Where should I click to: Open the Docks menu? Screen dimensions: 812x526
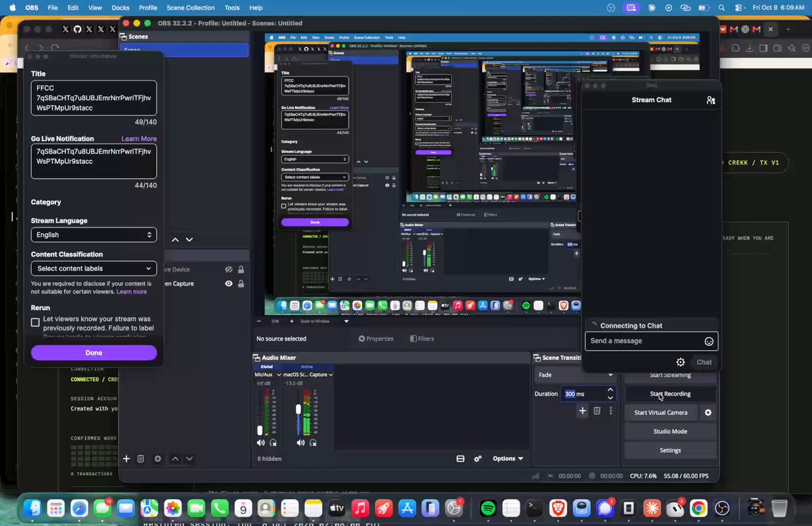click(120, 7)
